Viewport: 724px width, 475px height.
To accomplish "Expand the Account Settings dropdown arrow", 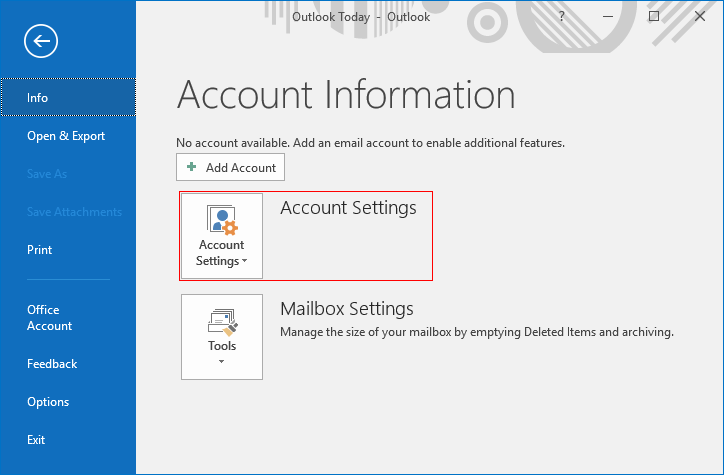I will pos(245,261).
